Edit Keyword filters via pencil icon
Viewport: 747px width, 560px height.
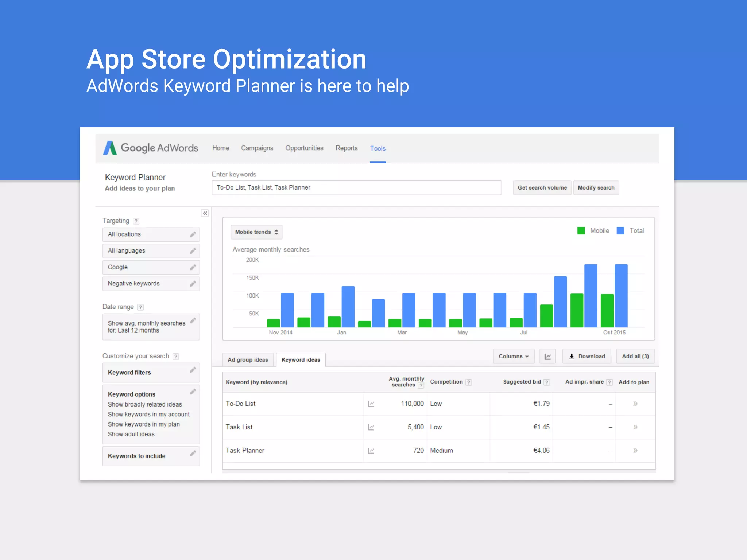(x=193, y=370)
